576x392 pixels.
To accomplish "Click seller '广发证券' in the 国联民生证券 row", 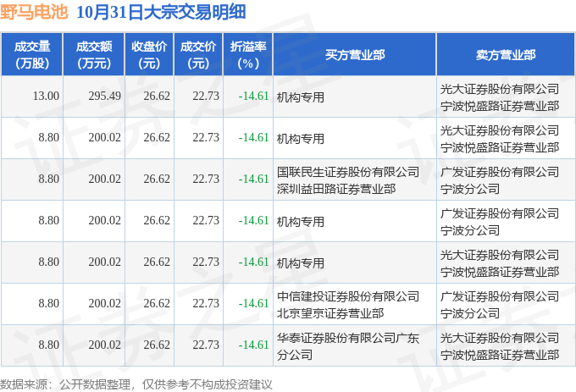I will pos(500,180).
